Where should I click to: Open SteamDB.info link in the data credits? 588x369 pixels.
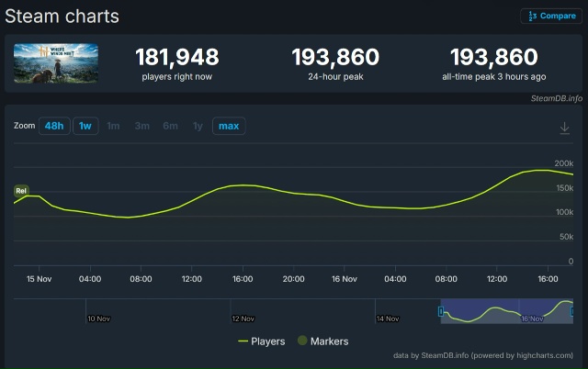tap(437, 355)
